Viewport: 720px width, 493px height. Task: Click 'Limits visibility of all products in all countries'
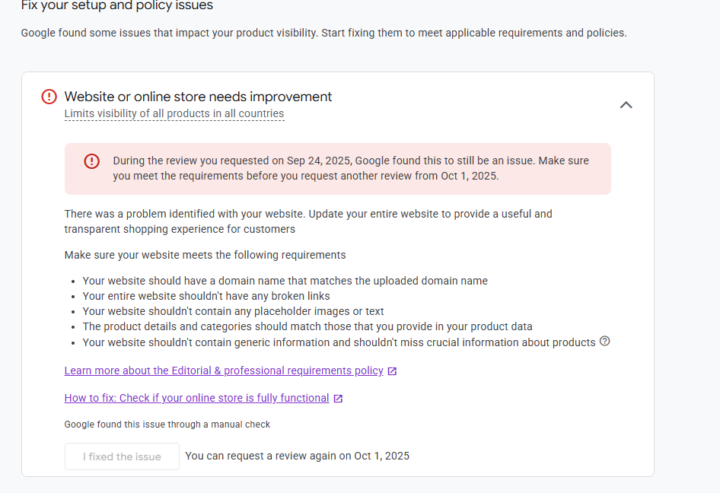174,114
